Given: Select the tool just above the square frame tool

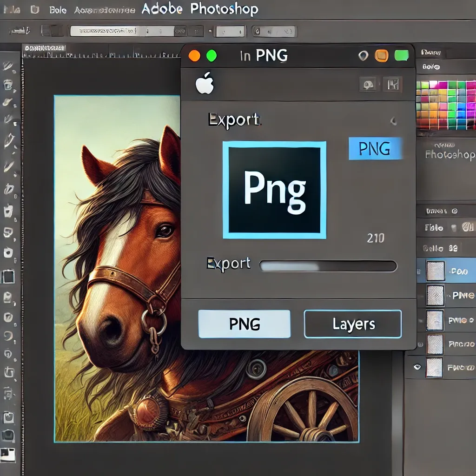Looking at the screenshot, I should [8, 253].
